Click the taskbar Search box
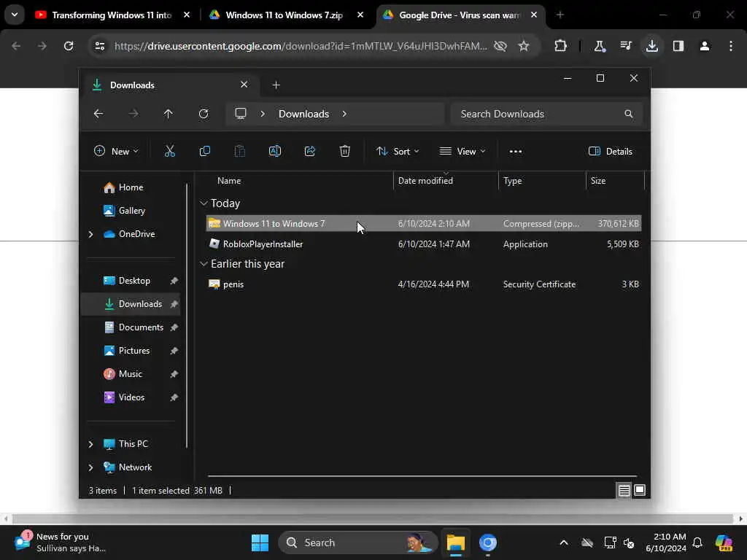747x560 pixels. tap(357, 542)
